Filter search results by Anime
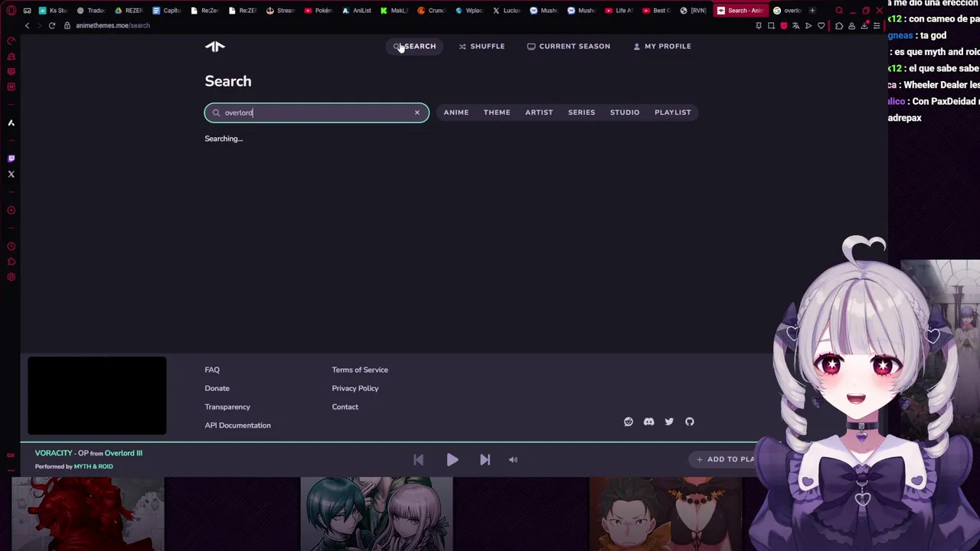The image size is (980, 551). tap(456, 112)
